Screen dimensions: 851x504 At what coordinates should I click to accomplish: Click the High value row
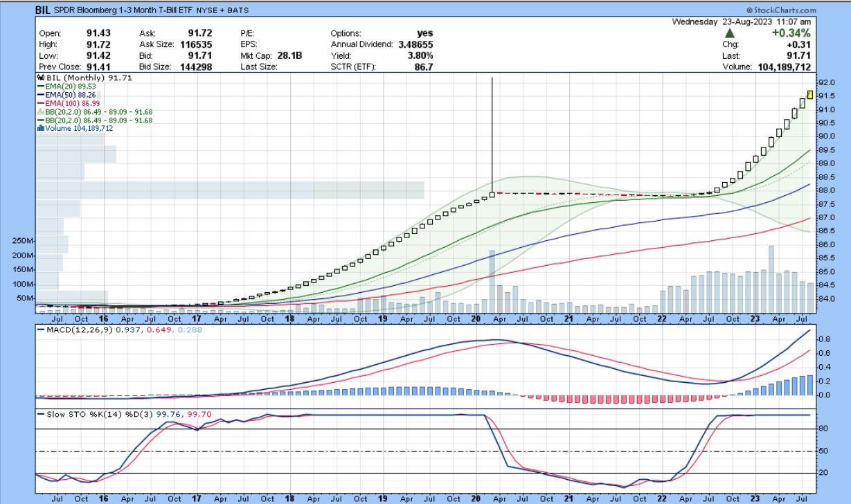[75, 44]
